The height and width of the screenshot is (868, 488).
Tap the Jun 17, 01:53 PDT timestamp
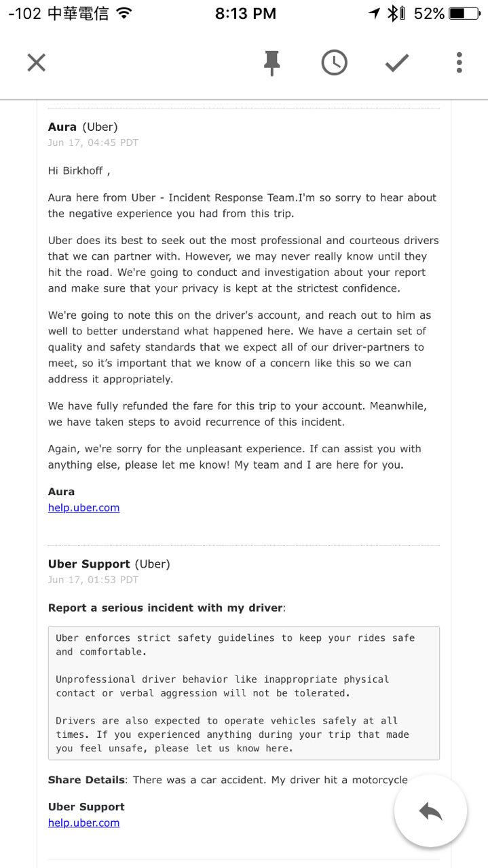(93, 580)
